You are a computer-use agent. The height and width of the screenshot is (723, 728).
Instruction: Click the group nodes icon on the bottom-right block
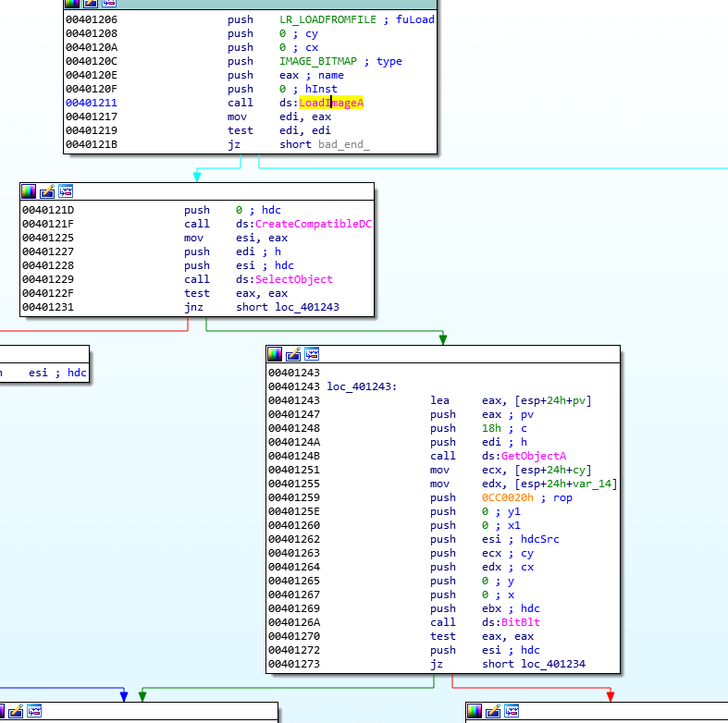click(x=512, y=711)
